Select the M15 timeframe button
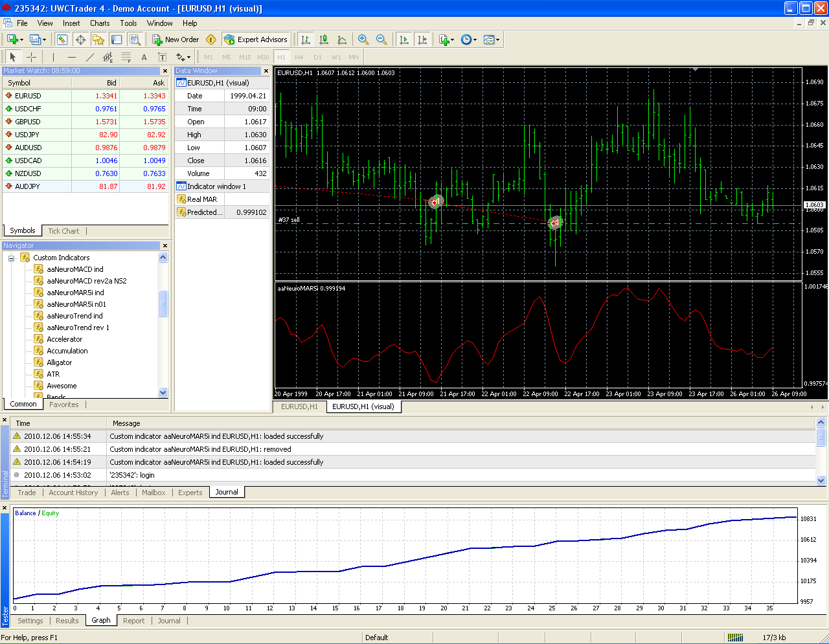 pos(245,57)
